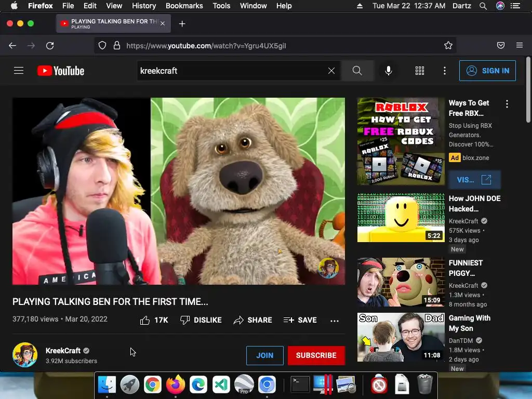
Task: Play How JOHN DOE Hacked video thumbnail
Action: pos(401,218)
